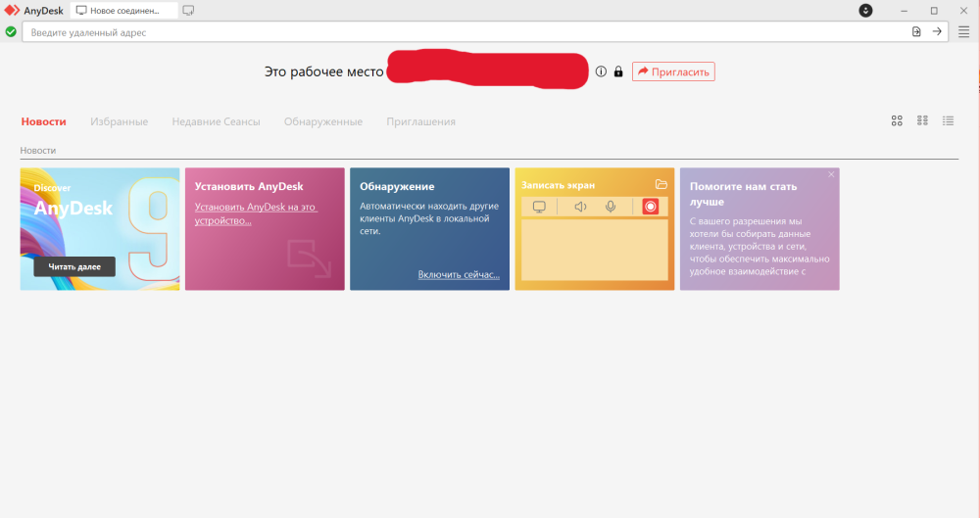980x518 pixels.
Task: Open the Избранные tab
Action: pos(119,121)
